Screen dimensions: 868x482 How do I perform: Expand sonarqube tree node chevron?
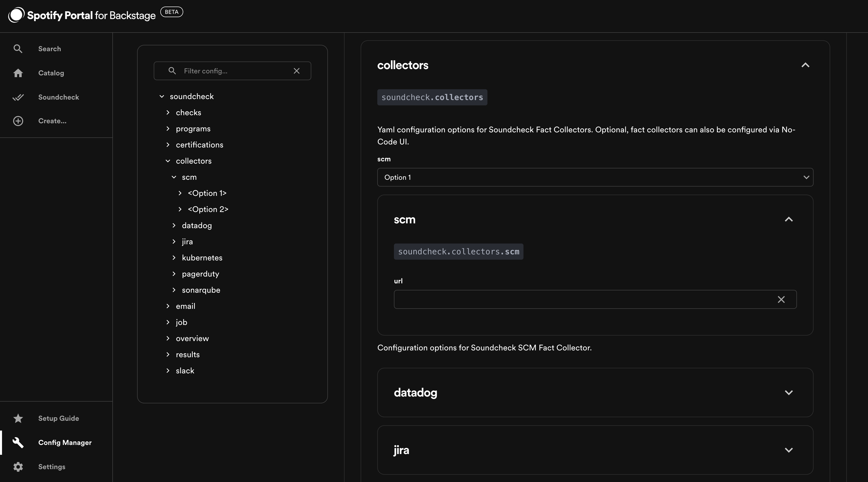click(174, 290)
